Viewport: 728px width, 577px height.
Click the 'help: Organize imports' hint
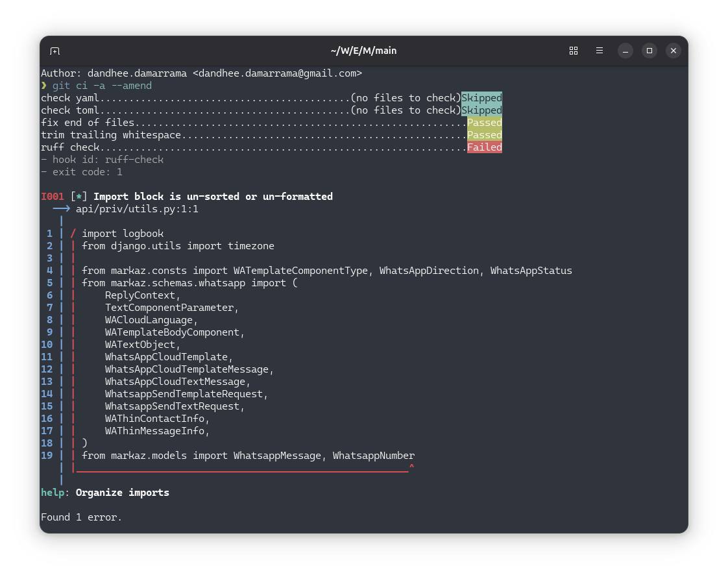coord(105,493)
